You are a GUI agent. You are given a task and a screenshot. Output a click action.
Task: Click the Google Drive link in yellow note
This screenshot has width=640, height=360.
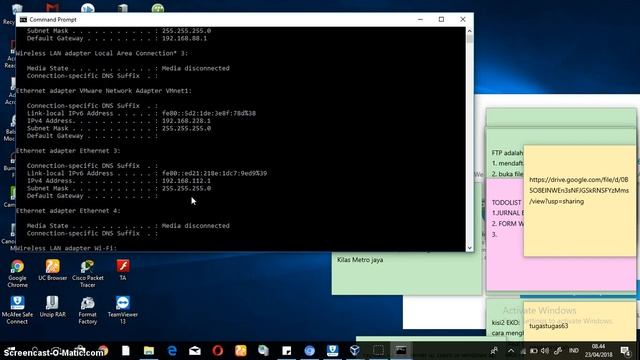[x=579, y=190]
